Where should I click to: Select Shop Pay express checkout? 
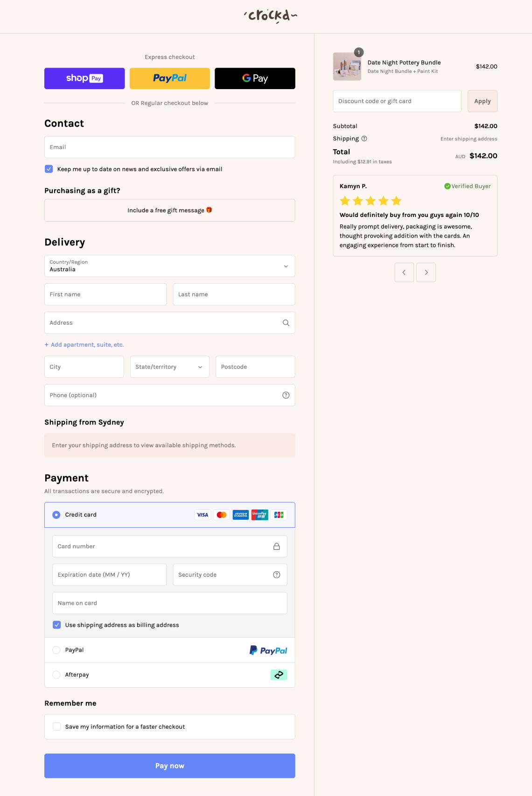[x=84, y=78]
